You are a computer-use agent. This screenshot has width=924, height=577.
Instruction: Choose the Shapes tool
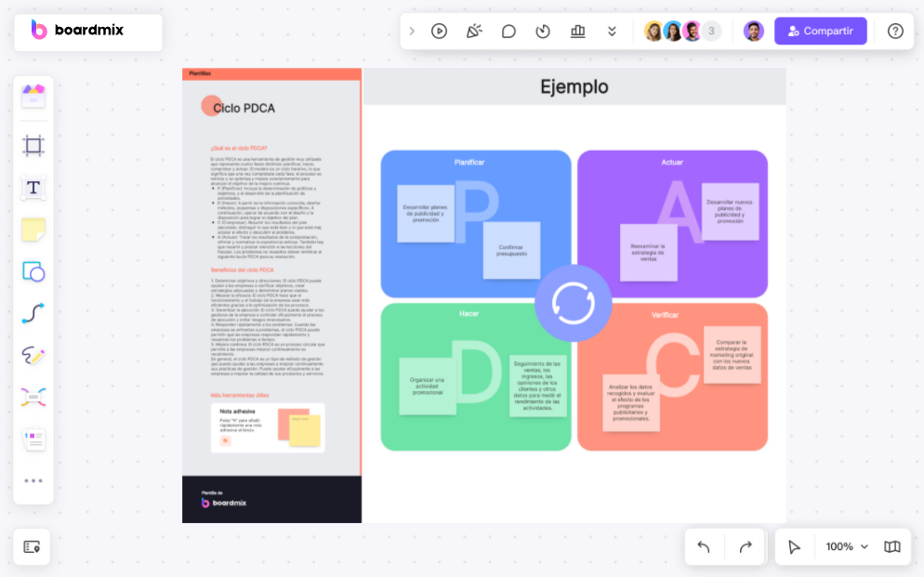pyautogui.click(x=33, y=271)
